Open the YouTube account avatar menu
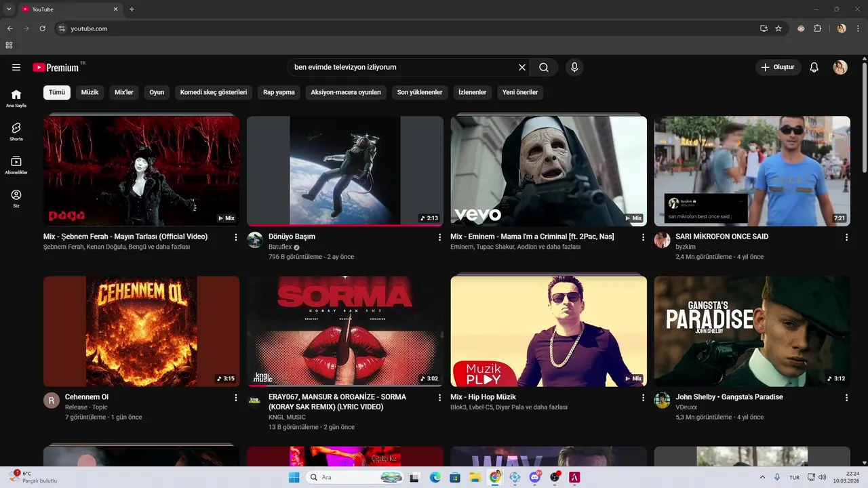The width and height of the screenshot is (868, 488). [840, 67]
